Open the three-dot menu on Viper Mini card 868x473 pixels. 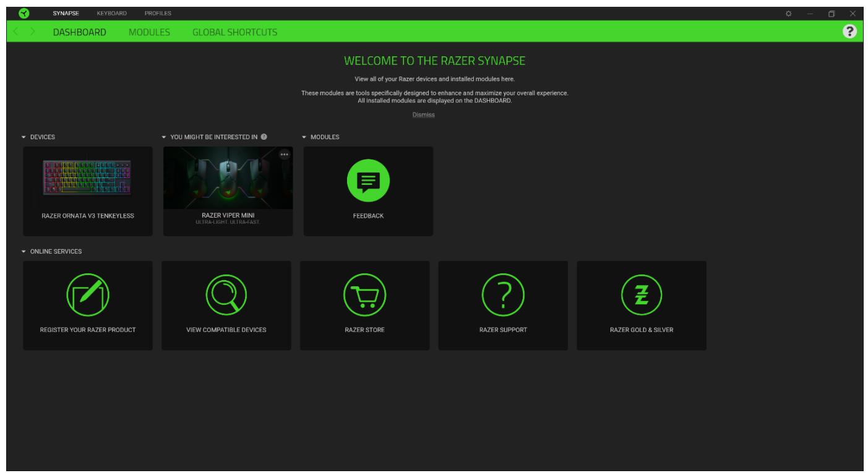tap(284, 155)
